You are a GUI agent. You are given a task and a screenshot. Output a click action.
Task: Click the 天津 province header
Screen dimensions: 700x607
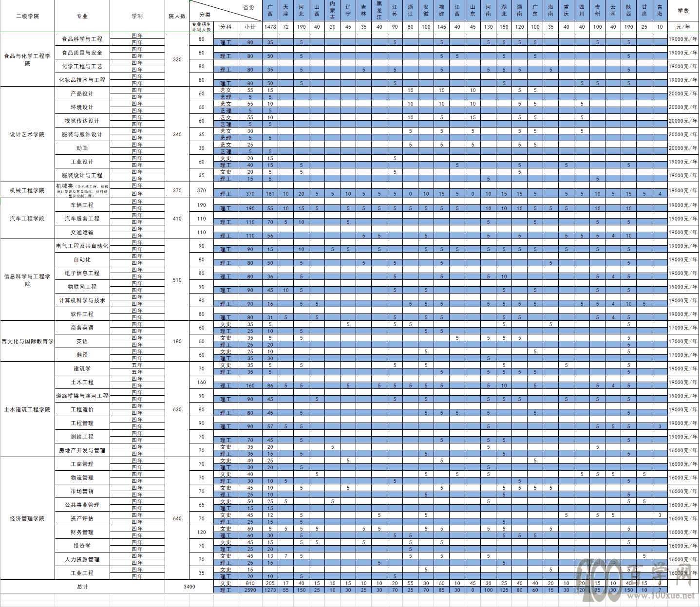(x=286, y=11)
